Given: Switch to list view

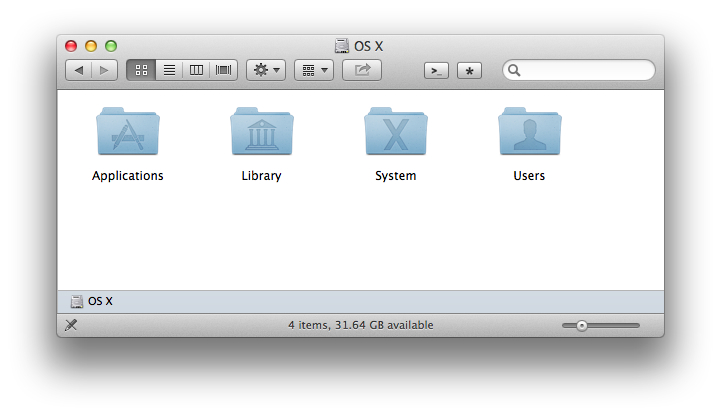Looking at the screenshot, I should pos(169,70).
